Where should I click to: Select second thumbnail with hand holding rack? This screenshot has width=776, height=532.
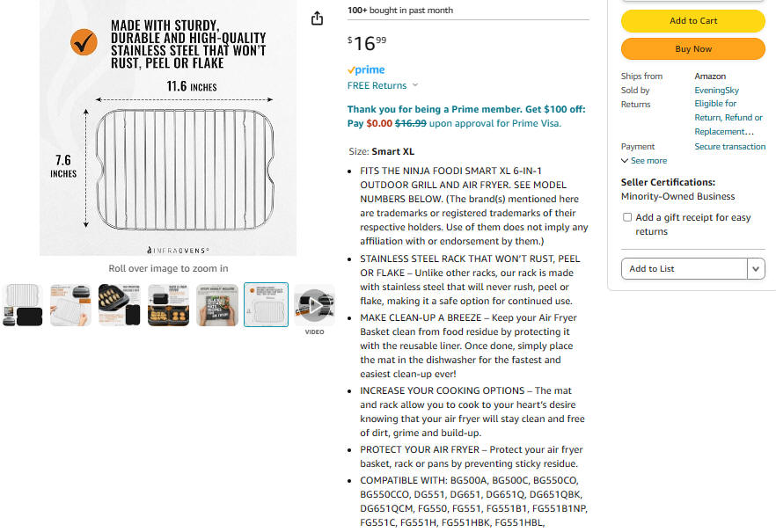[x=70, y=305]
